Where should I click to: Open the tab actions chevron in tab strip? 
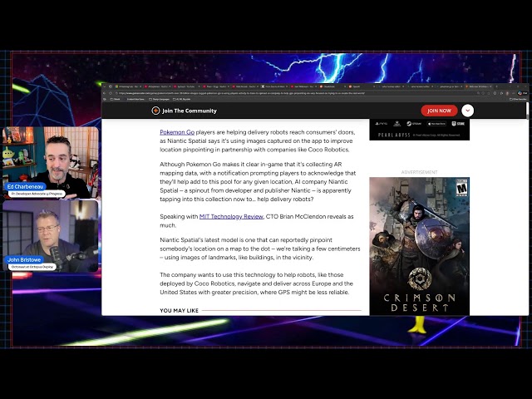104,86
